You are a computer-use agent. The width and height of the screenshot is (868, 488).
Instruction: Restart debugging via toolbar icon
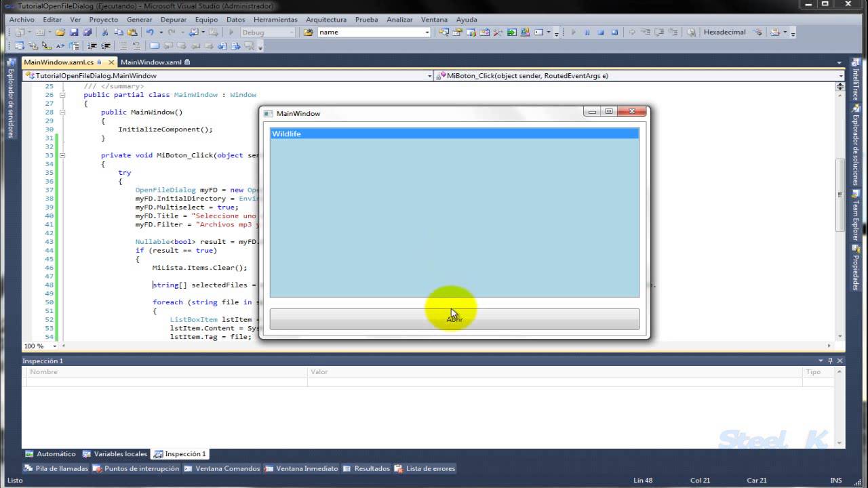614,32
